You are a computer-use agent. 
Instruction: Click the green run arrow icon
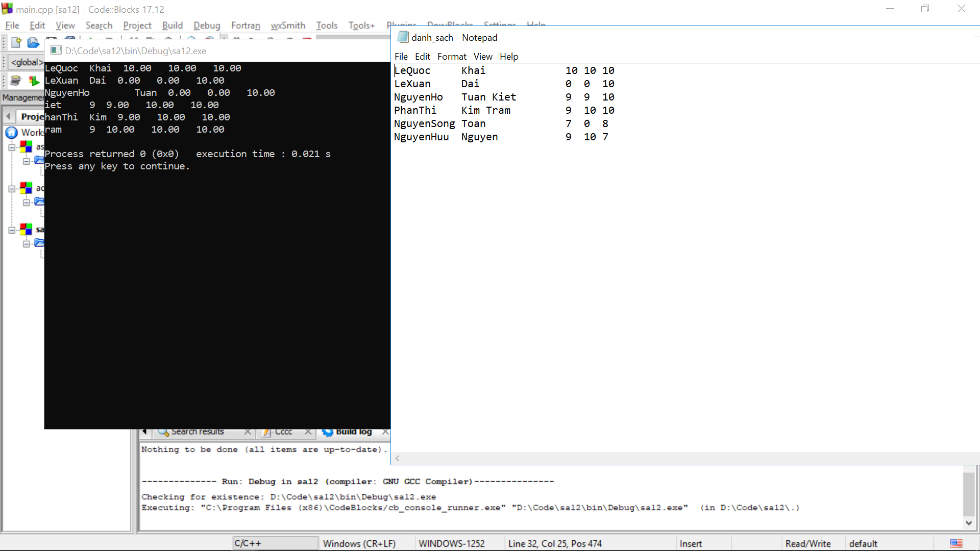[x=34, y=81]
